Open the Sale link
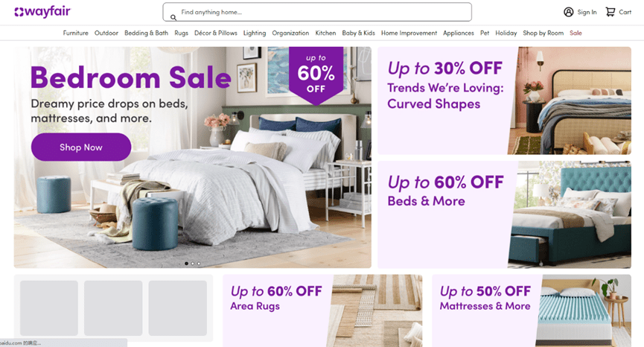This screenshot has height=347, width=644. [x=576, y=33]
